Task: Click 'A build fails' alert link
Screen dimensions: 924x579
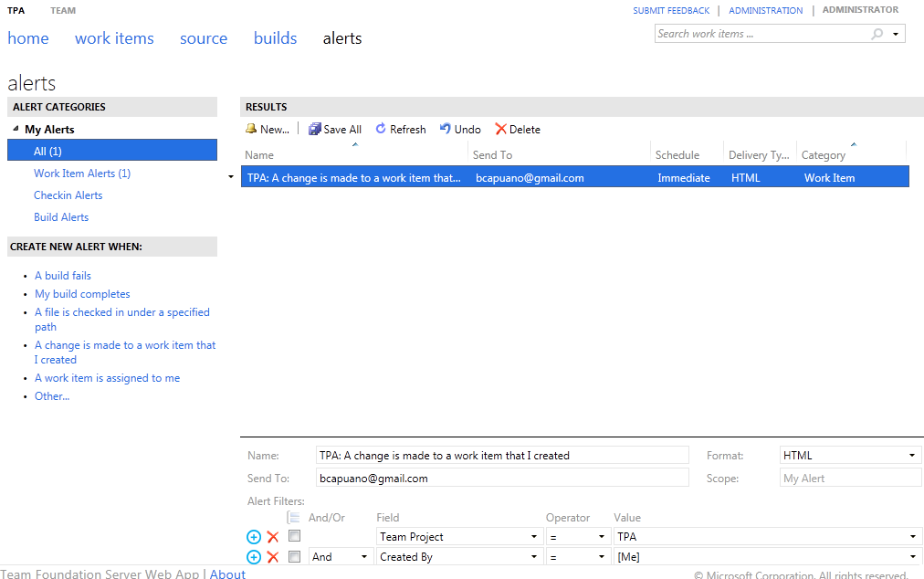Action: pyautogui.click(x=63, y=276)
